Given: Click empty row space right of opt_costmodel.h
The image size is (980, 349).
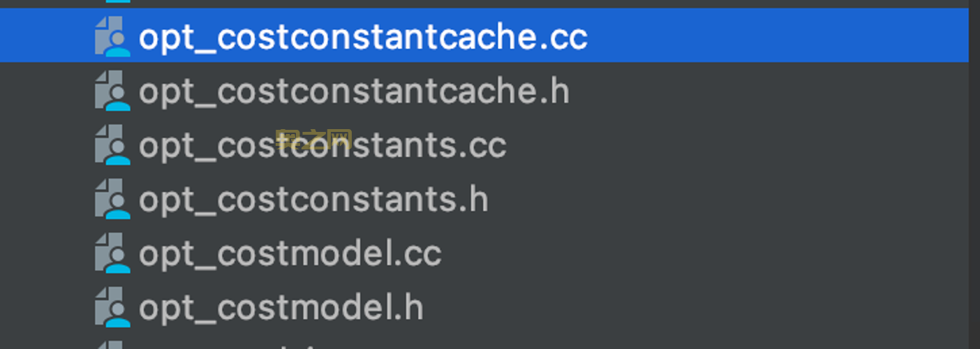Looking at the screenshot, I should pos(698,308).
